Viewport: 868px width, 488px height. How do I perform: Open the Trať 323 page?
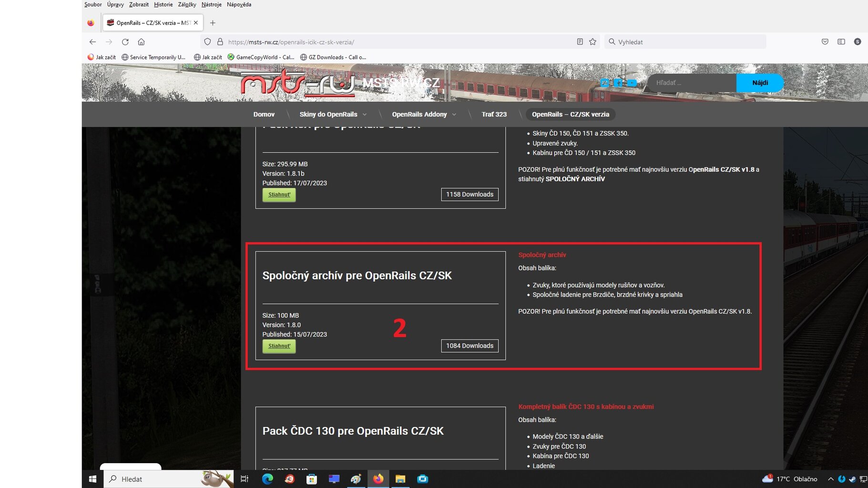coord(494,114)
